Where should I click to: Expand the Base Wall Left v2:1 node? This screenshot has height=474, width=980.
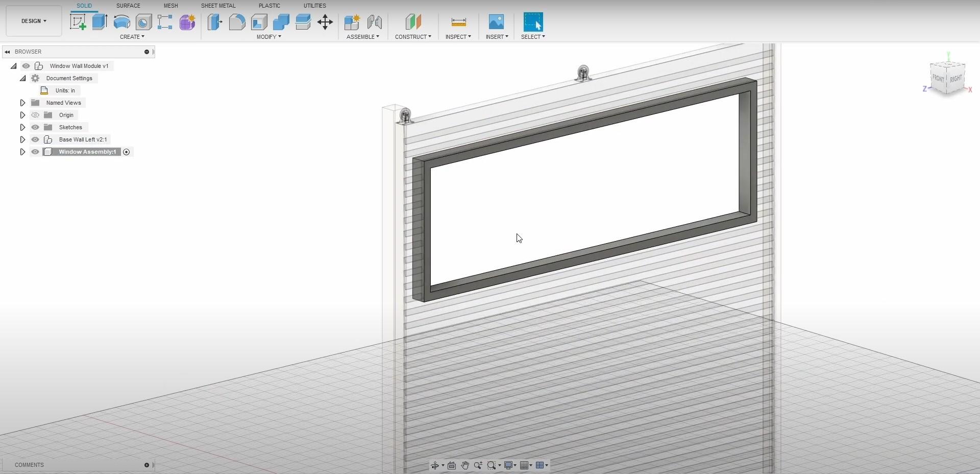tap(22, 139)
